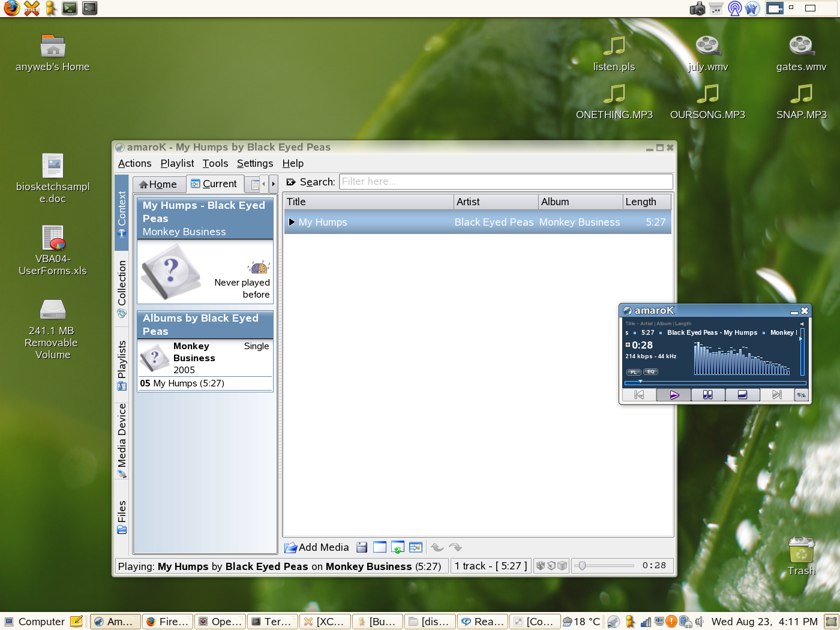Select july.wmv desktop file
The height and width of the screenshot is (630, 840).
pos(708,53)
